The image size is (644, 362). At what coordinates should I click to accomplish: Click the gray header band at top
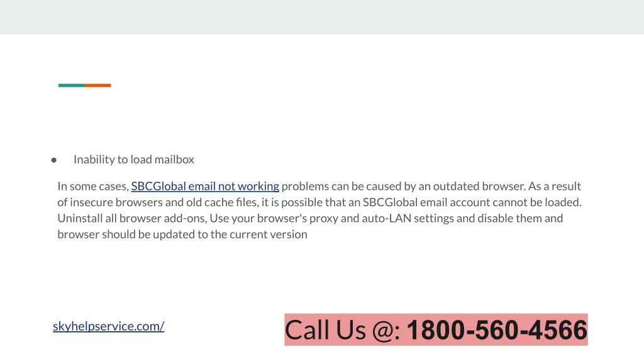322,17
